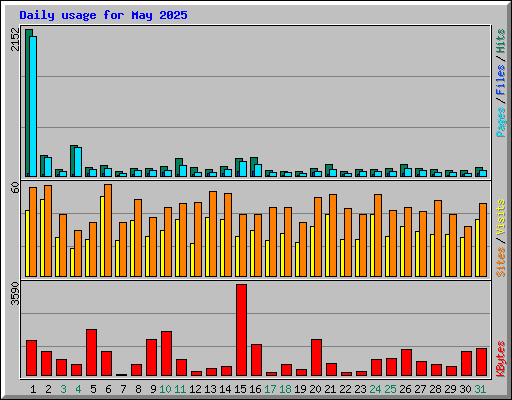
Task: Click the 60 visits axis value
Action: (16, 187)
